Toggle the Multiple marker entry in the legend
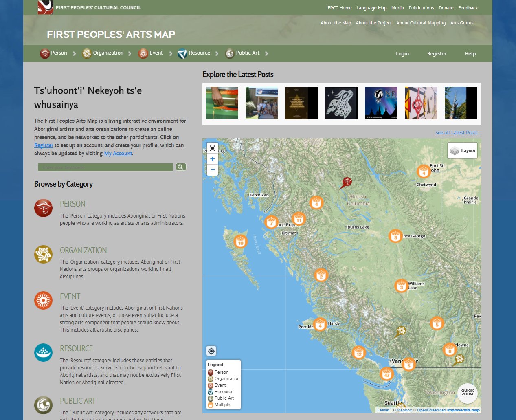Viewport: 516px width, 420px height. click(x=223, y=405)
